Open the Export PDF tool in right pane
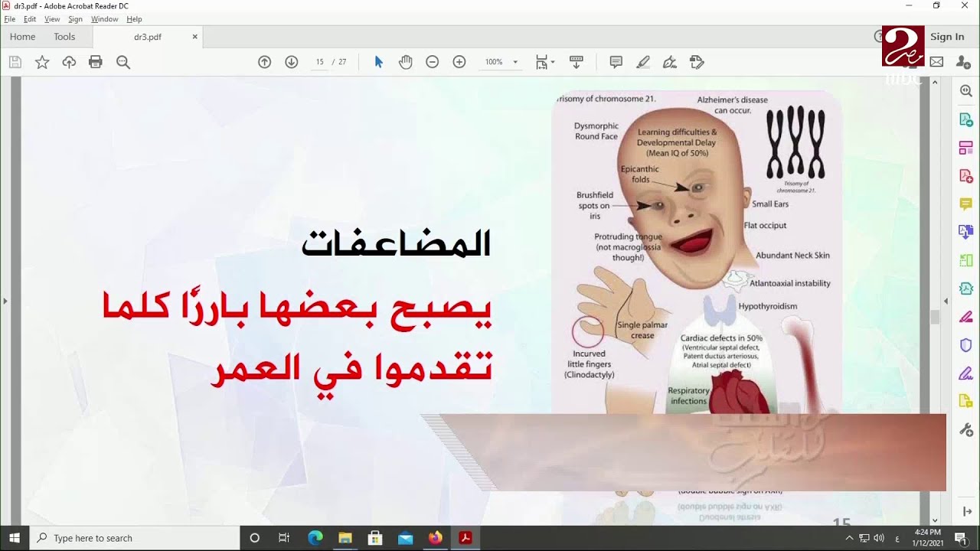 [965, 119]
